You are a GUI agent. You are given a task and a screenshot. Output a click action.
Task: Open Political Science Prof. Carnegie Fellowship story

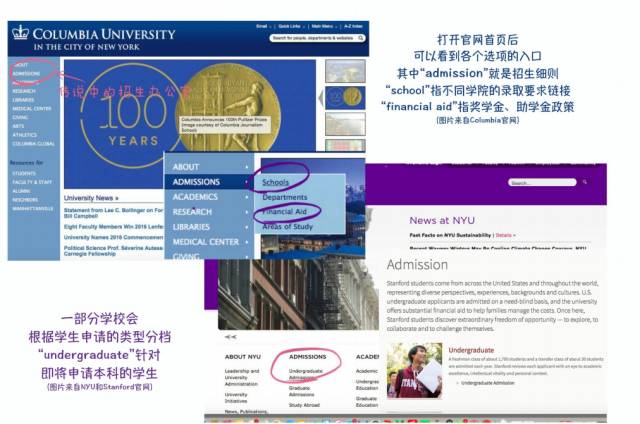(x=113, y=251)
